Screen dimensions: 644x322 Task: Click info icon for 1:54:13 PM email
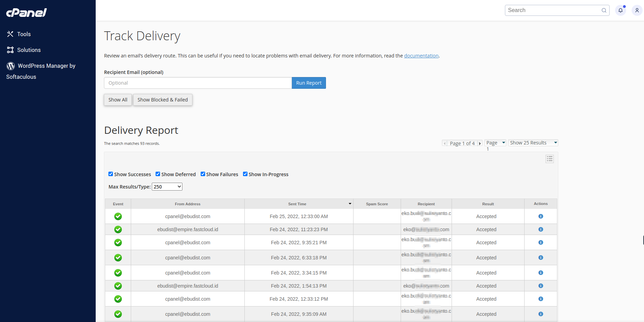click(x=540, y=286)
